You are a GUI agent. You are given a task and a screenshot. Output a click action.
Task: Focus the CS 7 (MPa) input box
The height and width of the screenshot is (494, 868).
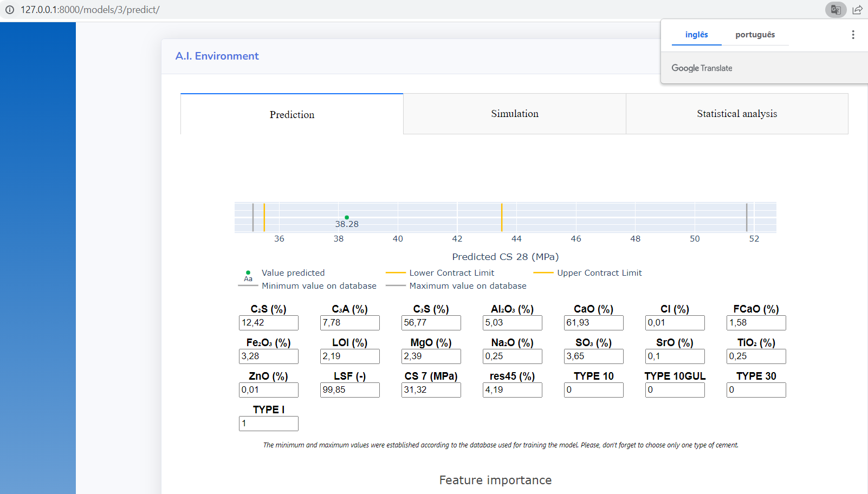431,390
